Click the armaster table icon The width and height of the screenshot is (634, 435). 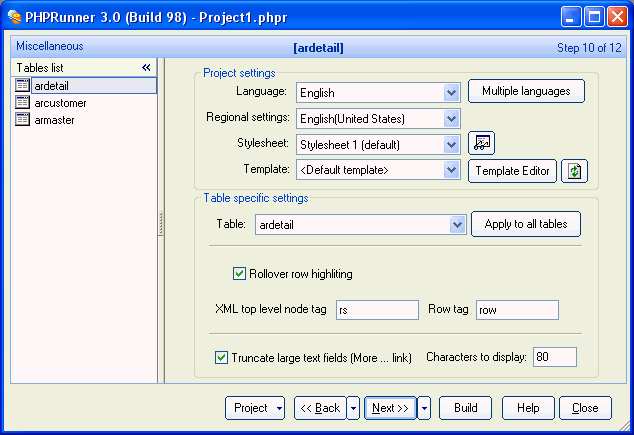pyautogui.click(x=22, y=119)
